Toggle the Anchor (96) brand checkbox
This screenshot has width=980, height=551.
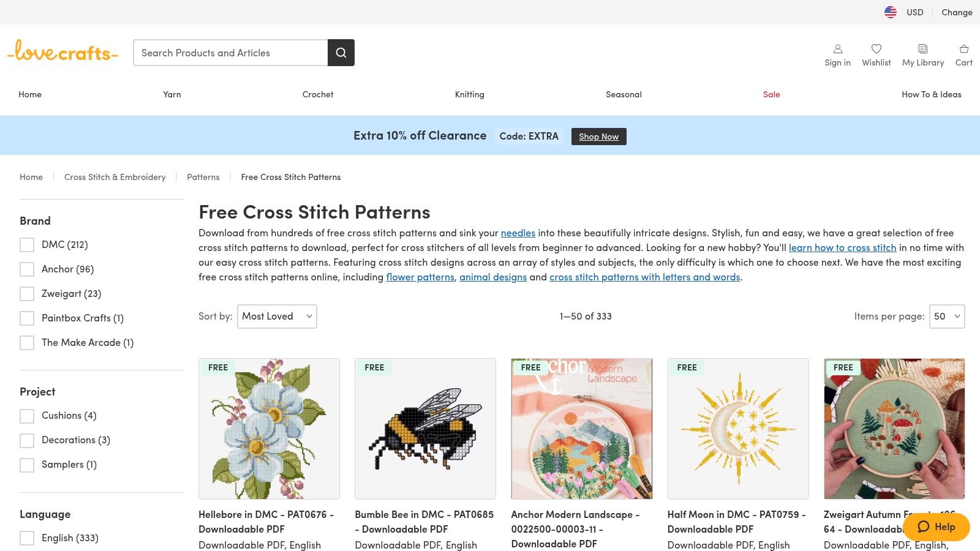coord(27,269)
